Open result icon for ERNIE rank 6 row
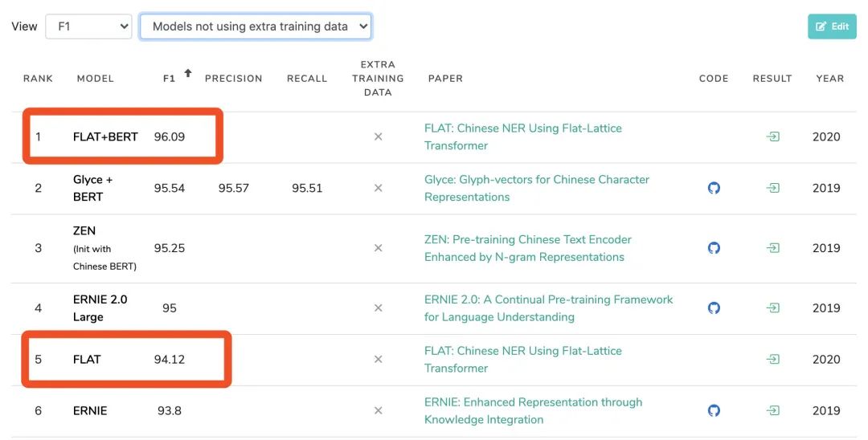 [772, 410]
